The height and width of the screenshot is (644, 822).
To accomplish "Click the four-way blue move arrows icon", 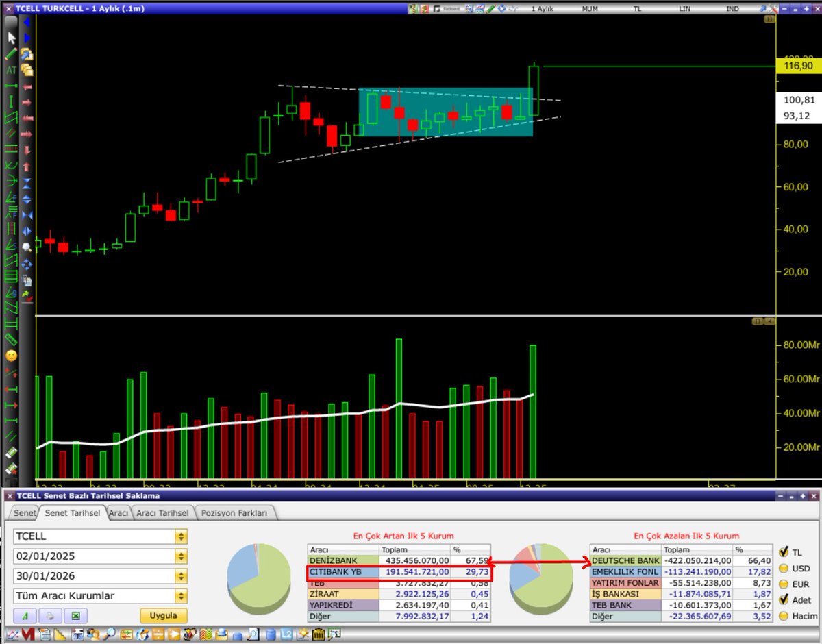I will (27, 264).
